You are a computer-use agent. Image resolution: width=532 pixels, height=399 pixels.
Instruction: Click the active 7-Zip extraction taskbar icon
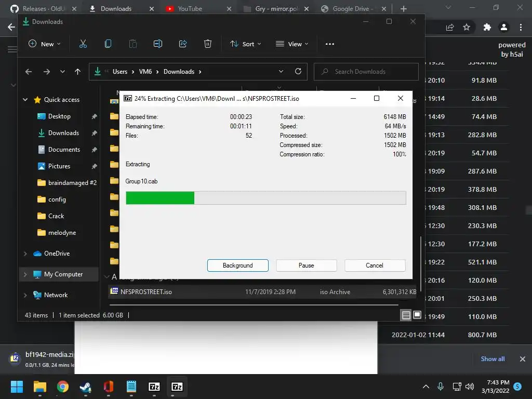177,387
